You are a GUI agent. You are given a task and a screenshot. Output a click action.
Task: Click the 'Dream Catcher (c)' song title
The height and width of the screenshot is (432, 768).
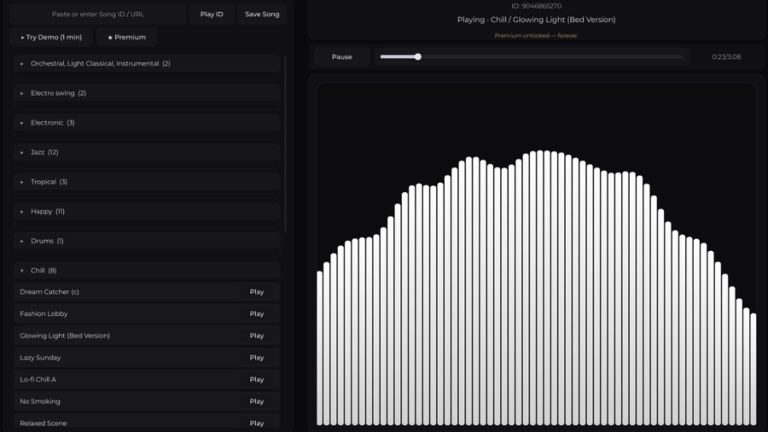49,292
